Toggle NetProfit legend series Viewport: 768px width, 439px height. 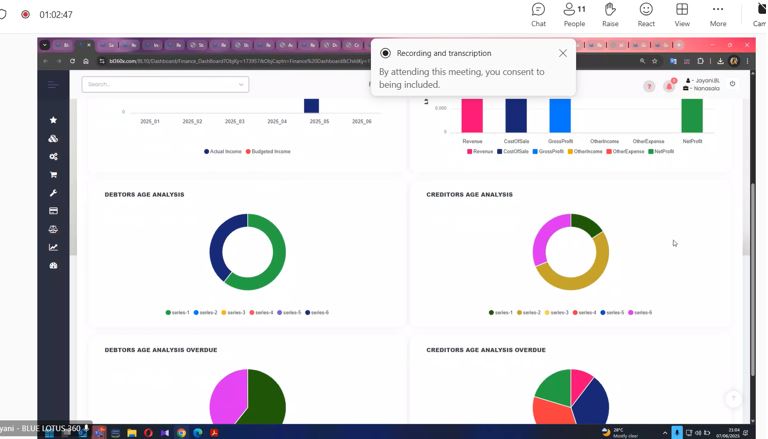click(661, 151)
